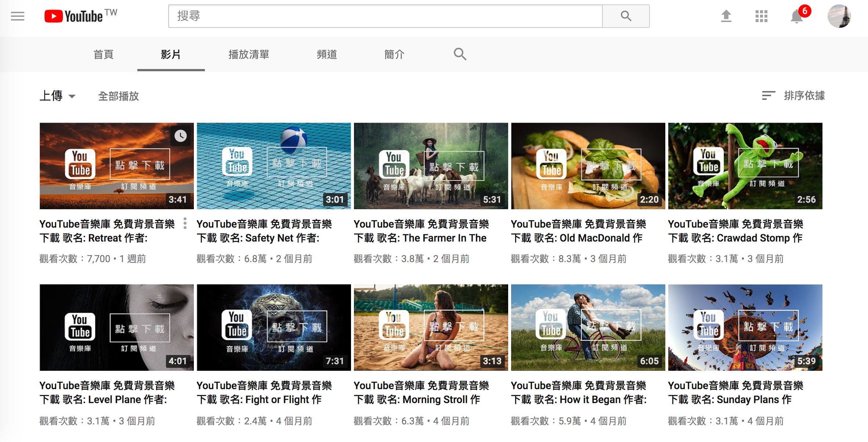Open three-dot menu beside Retreat video
Image resolution: width=868 pixels, height=442 pixels.
(x=185, y=223)
